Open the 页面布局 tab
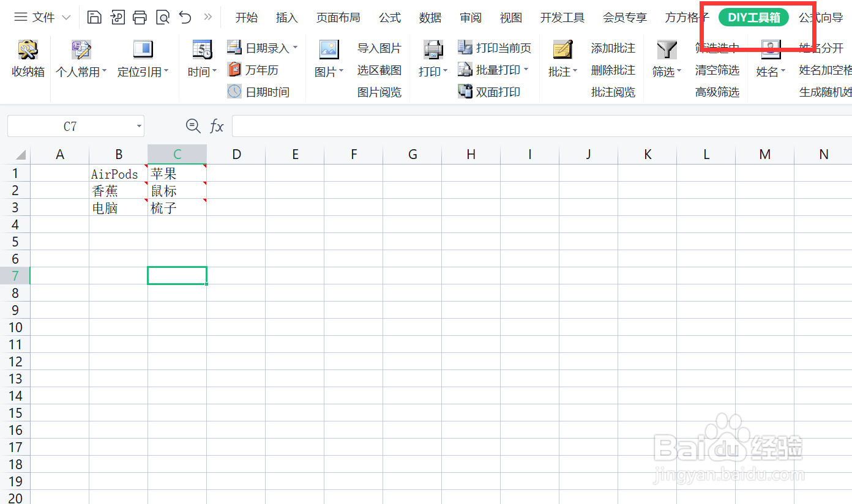Image resolution: width=852 pixels, height=504 pixels. pos(338,18)
